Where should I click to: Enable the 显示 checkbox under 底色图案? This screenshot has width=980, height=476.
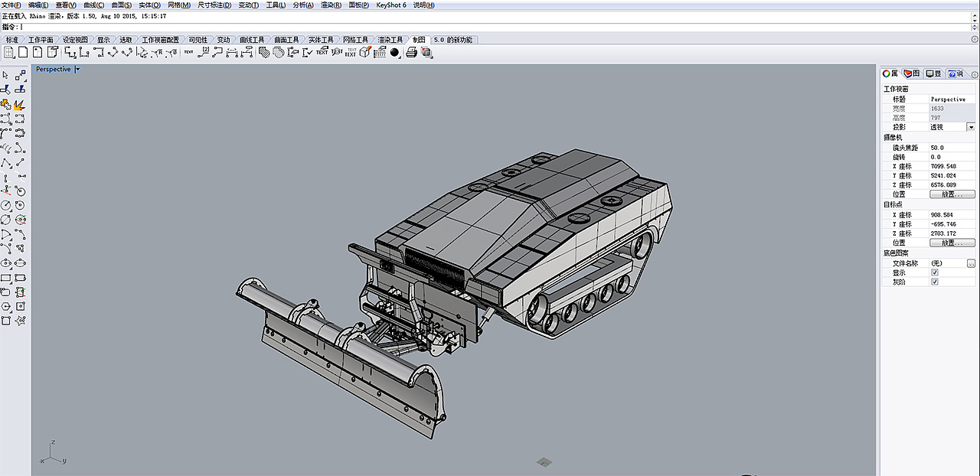[x=935, y=272]
